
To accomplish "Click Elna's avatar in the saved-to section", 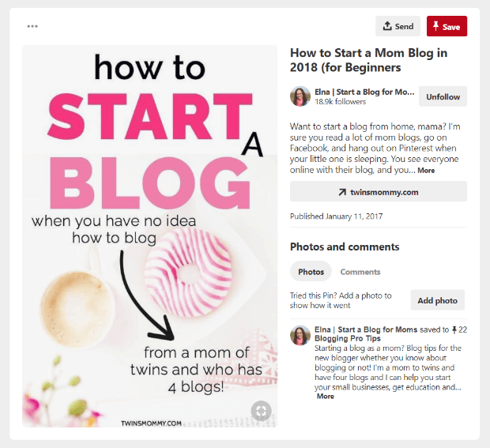I will [x=300, y=334].
